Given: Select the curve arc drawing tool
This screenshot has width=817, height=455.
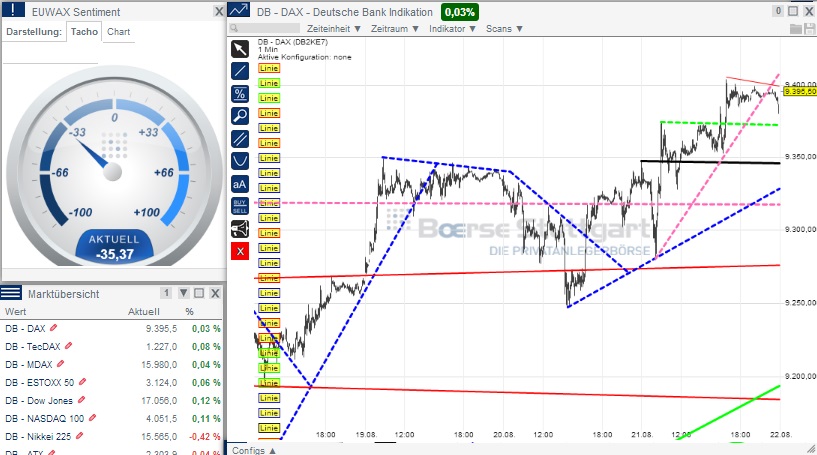Looking at the screenshot, I should click(x=240, y=161).
